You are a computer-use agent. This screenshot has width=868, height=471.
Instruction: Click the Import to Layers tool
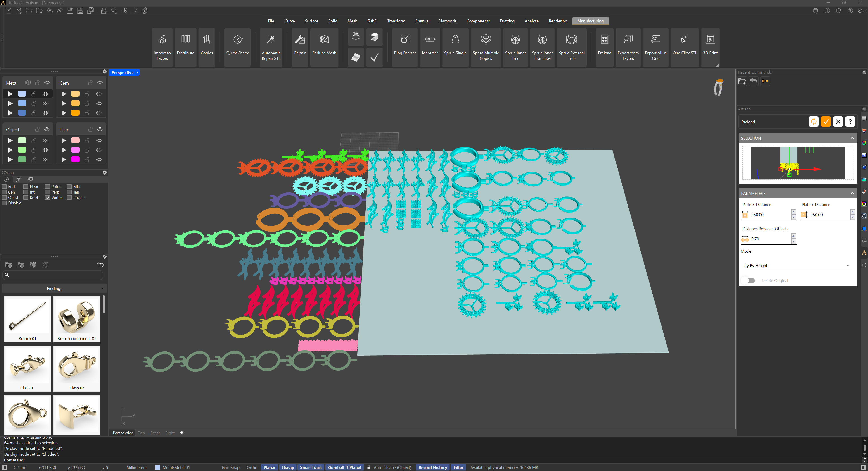[x=162, y=47]
